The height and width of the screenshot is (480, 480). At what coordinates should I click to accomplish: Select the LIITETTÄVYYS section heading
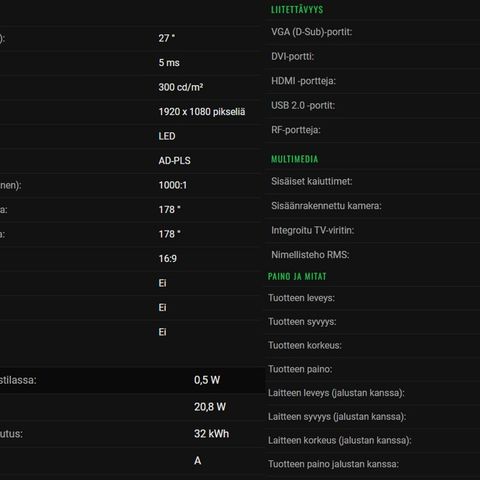pyautogui.click(x=297, y=10)
